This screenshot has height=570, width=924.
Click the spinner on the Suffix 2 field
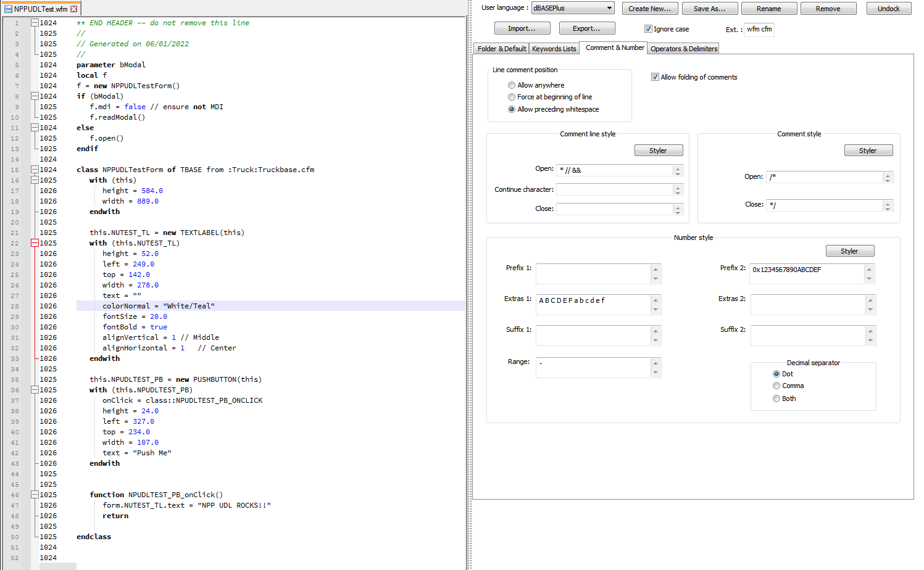point(871,336)
